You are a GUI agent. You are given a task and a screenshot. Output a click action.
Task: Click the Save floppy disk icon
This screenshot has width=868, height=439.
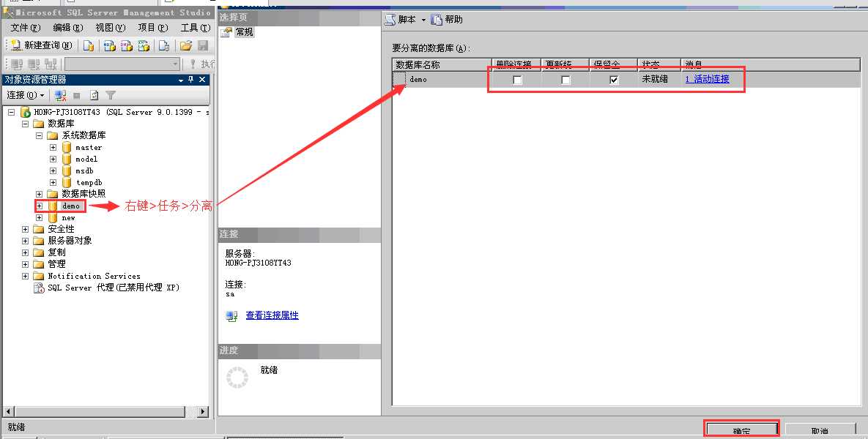click(x=203, y=46)
